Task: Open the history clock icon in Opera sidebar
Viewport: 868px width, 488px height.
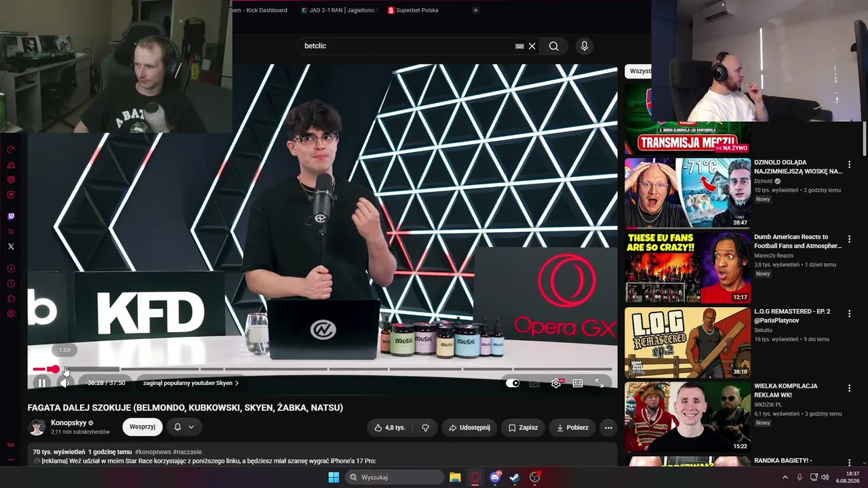Action: [x=11, y=284]
